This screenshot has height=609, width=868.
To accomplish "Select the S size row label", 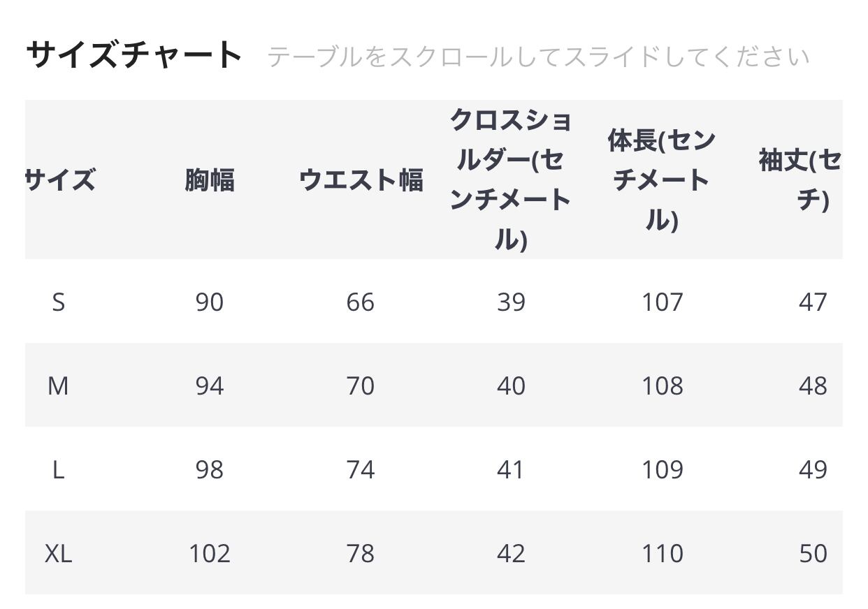I will pyautogui.click(x=59, y=302).
